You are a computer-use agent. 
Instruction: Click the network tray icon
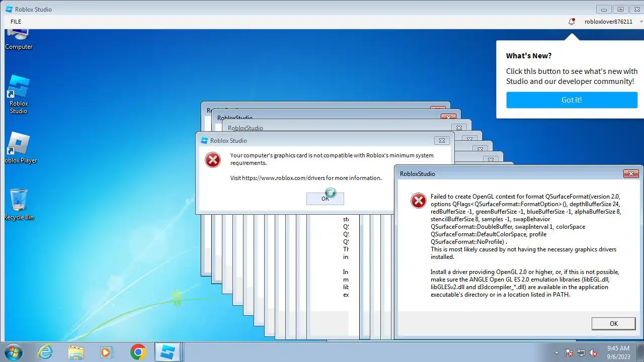[x=581, y=352]
